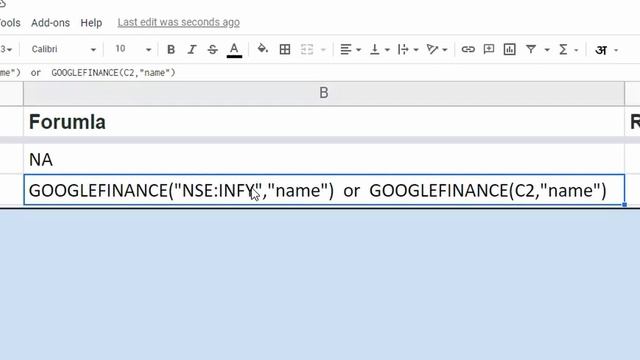
Task: Expand the filter views dropdown arrow
Action: click(x=547, y=50)
